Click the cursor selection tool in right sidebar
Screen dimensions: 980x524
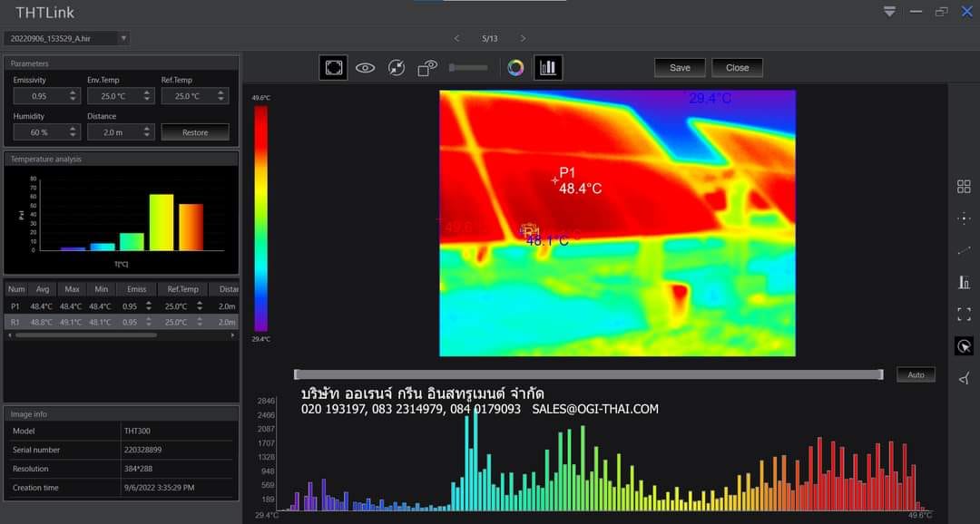pyautogui.click(x=964, y=346)
